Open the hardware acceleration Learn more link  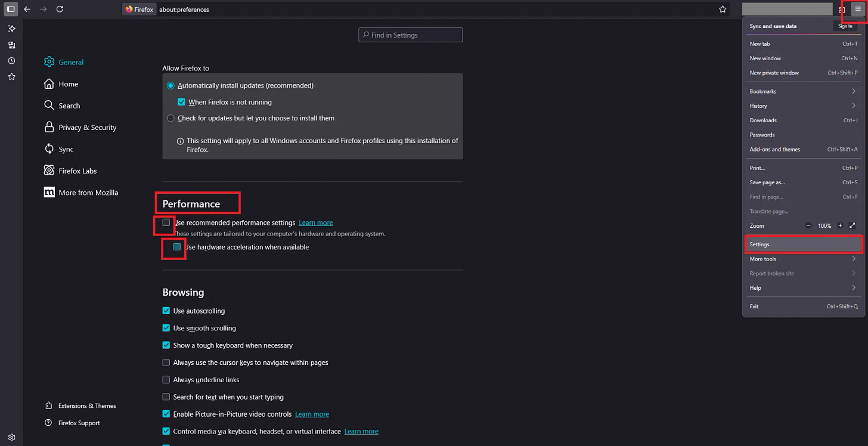tap(316, 222)
